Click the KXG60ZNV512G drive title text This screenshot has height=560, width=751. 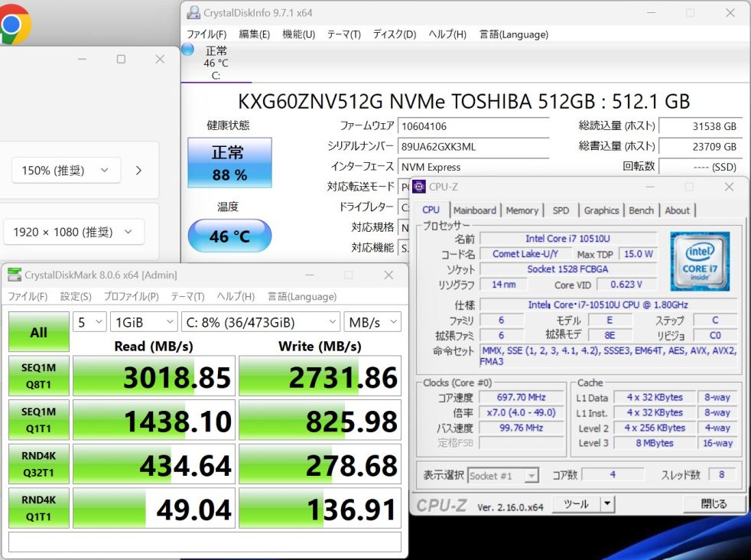(463, 101)
